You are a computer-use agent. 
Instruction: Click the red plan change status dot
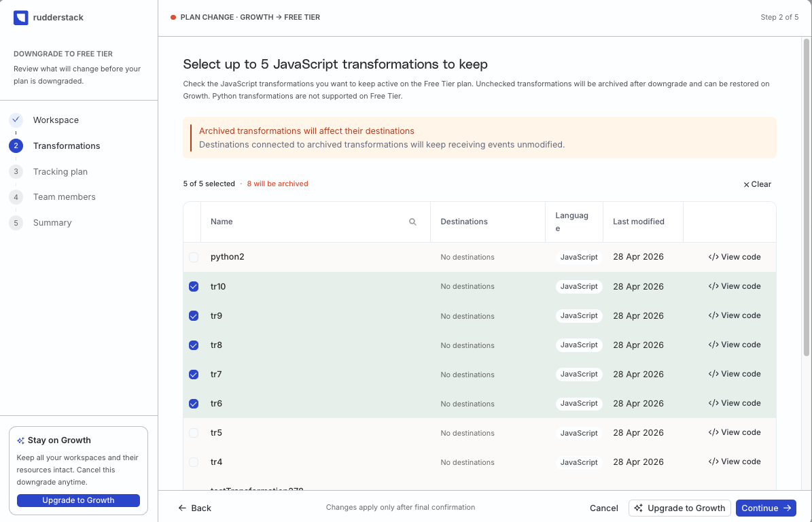(x=173, y=17)
